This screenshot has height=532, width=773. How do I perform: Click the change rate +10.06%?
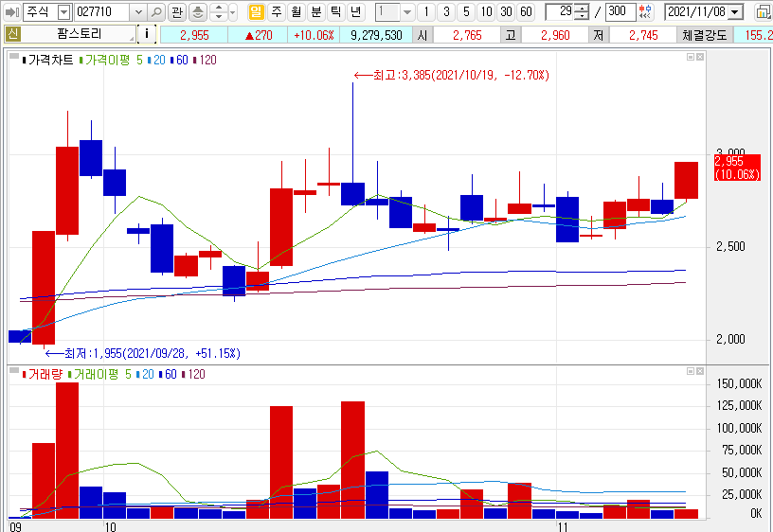[314, 35]
